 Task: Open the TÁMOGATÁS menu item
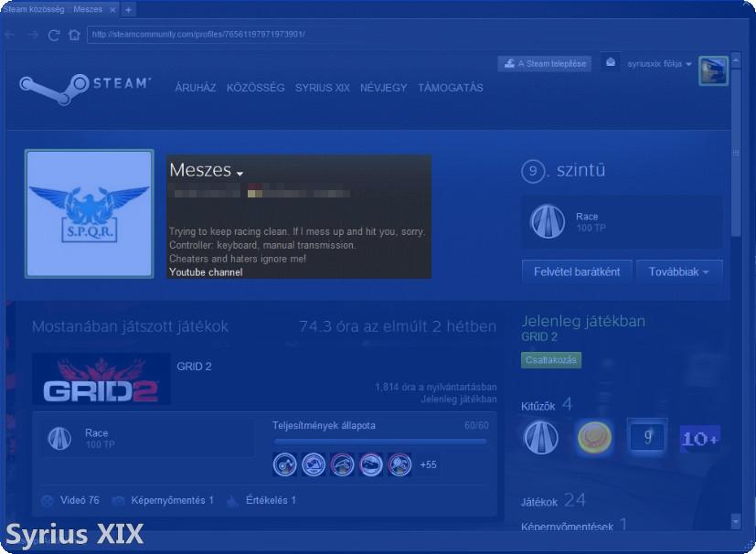coord(451,88)
